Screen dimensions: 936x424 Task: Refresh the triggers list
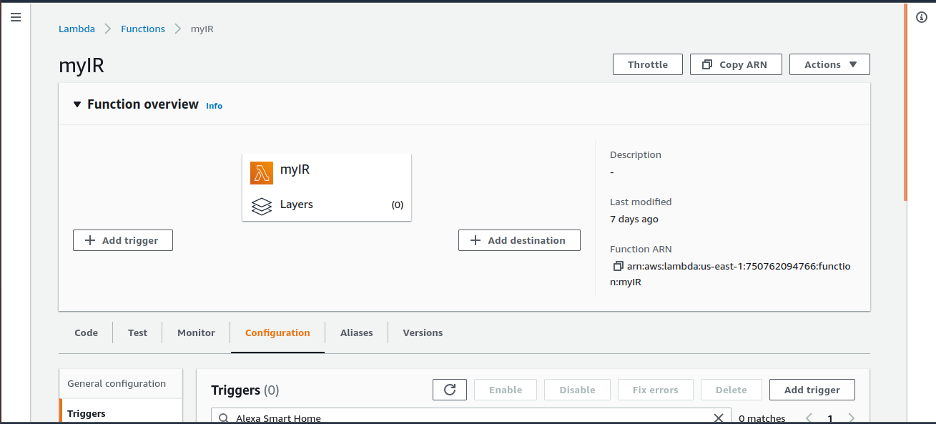pos(449,390)
